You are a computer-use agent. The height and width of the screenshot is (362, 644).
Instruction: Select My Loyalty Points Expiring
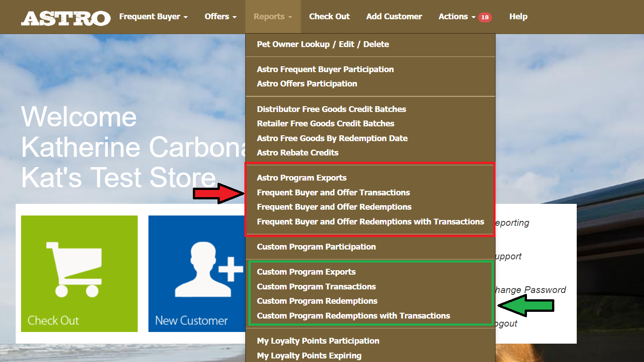[x=309, y=355]
